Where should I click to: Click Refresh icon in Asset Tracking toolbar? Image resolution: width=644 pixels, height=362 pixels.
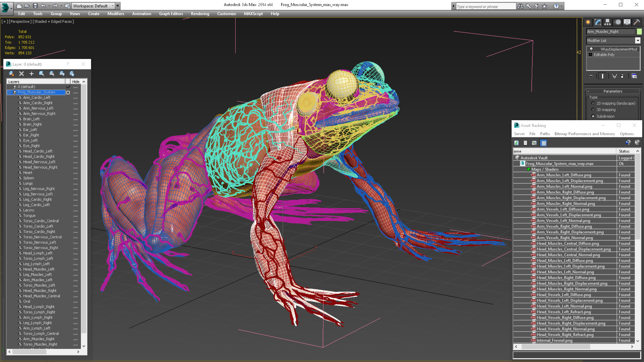[517, 143]
